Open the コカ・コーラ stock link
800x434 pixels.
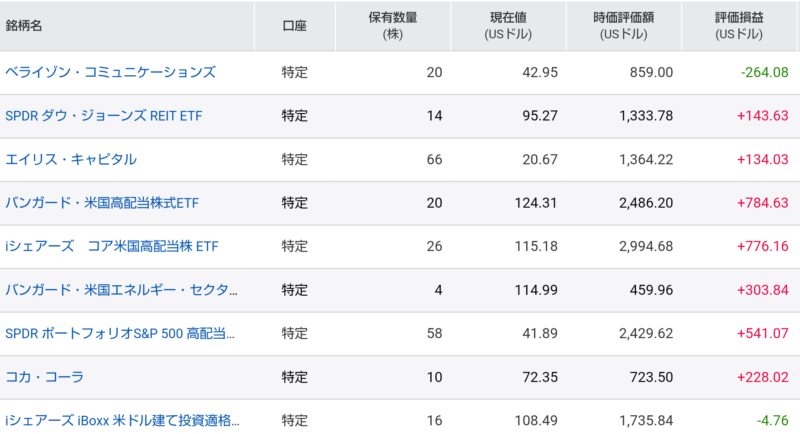point(44,377)
